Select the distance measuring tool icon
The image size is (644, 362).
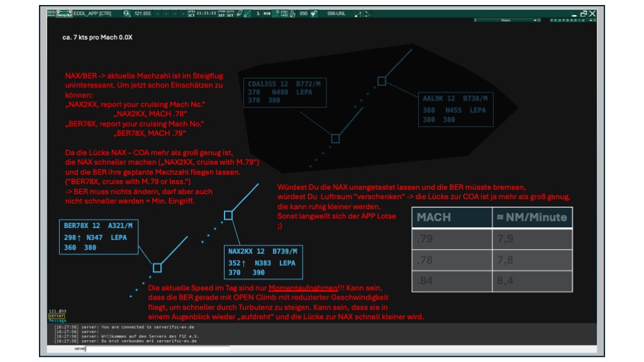247,14
